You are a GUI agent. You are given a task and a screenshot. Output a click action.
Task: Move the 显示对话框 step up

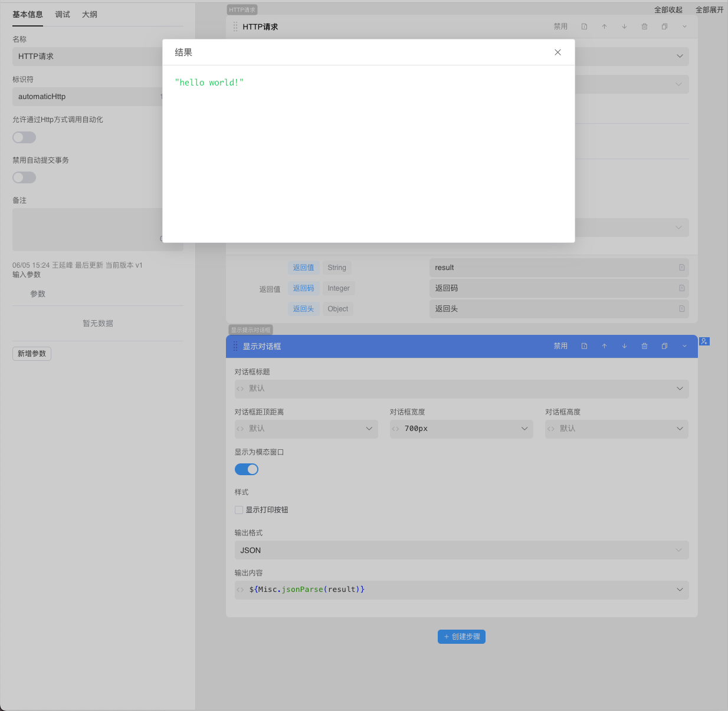pyautogui.click(x=604, y=346)
